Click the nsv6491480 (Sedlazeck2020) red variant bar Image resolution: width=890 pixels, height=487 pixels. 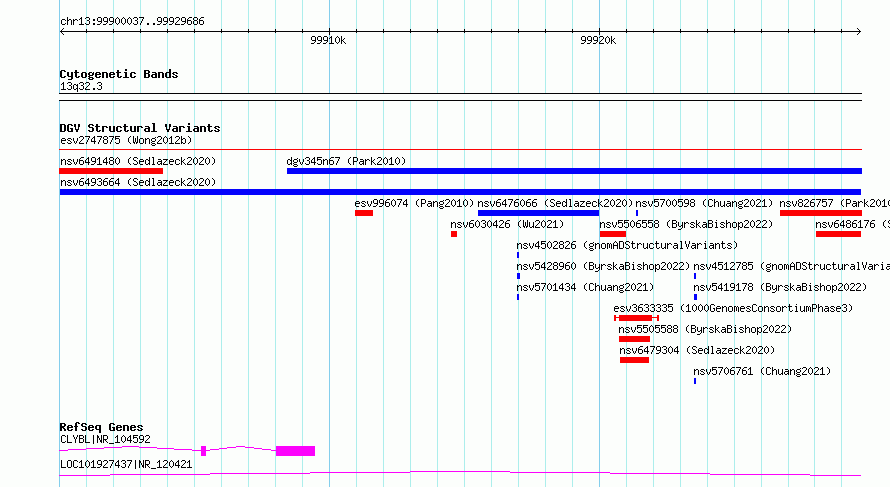point(111,171)
